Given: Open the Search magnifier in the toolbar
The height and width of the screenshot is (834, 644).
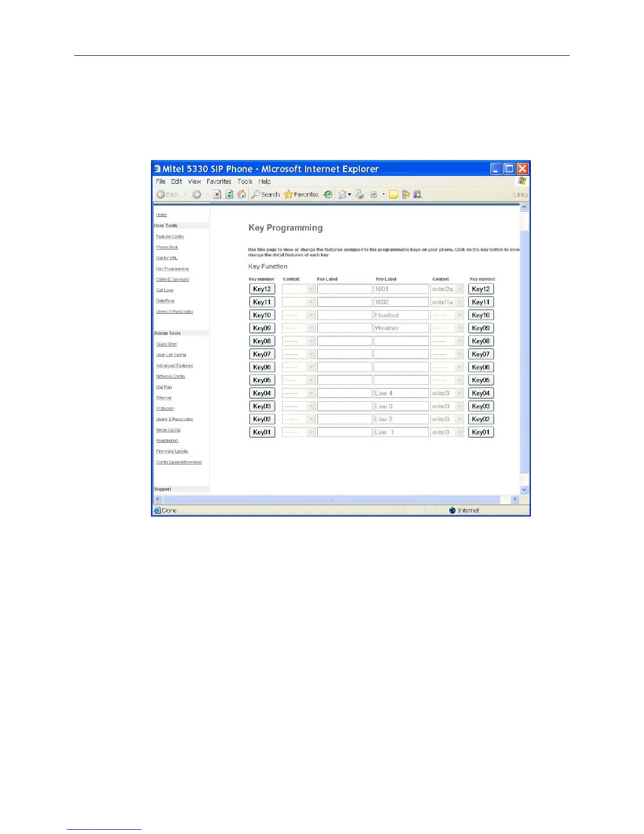Looking at the screenshot, I should point(255,194).
